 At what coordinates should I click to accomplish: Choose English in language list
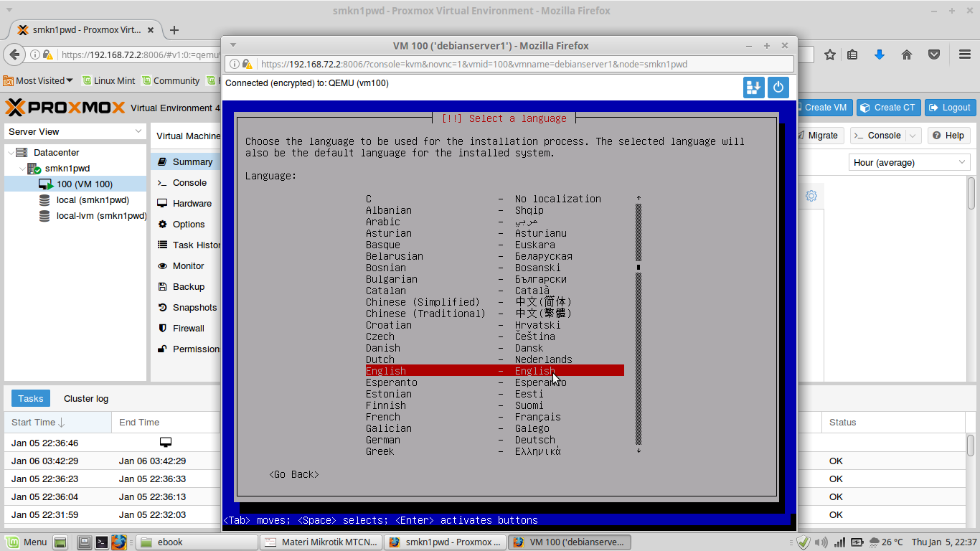[495, 371]
